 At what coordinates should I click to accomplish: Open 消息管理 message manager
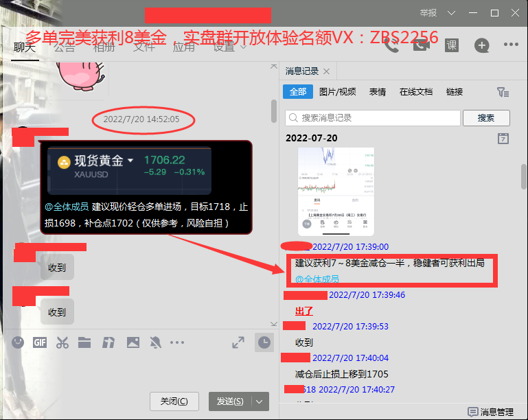(491, 412)
